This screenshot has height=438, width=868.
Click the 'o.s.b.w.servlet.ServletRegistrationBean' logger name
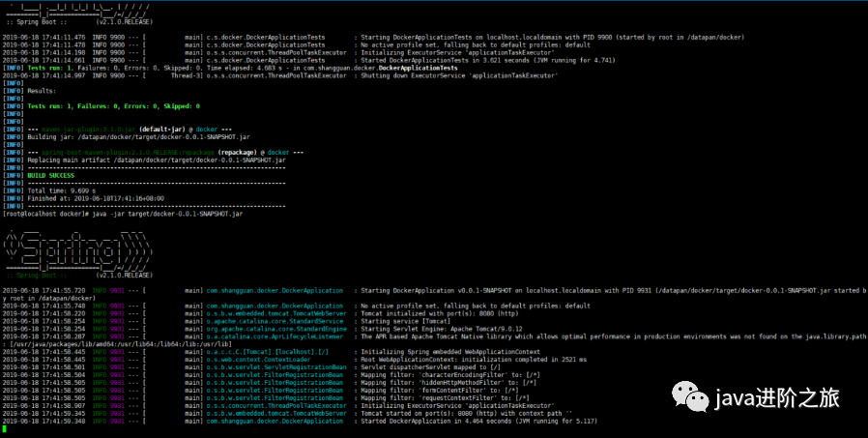[276, 367]
